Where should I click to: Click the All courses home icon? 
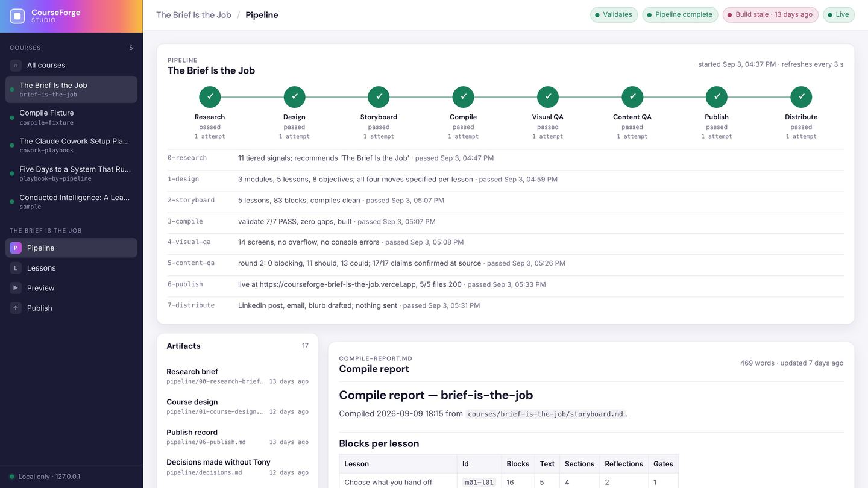[16, 65]
